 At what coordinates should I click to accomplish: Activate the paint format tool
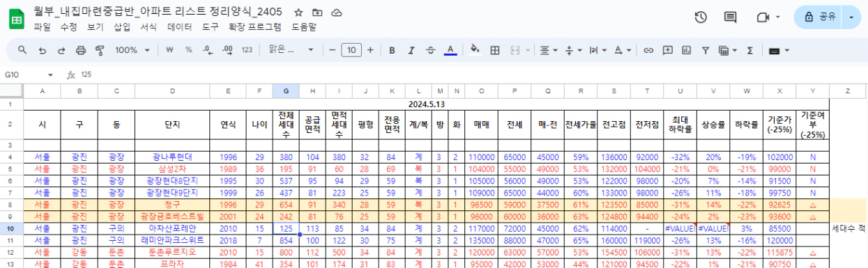click(99, 50)
